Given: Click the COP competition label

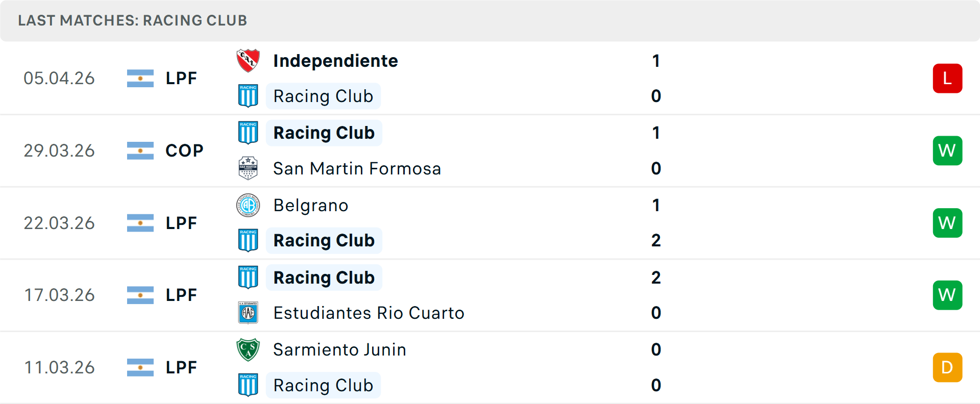Looking at the screenshot, I should pos(184,150).
